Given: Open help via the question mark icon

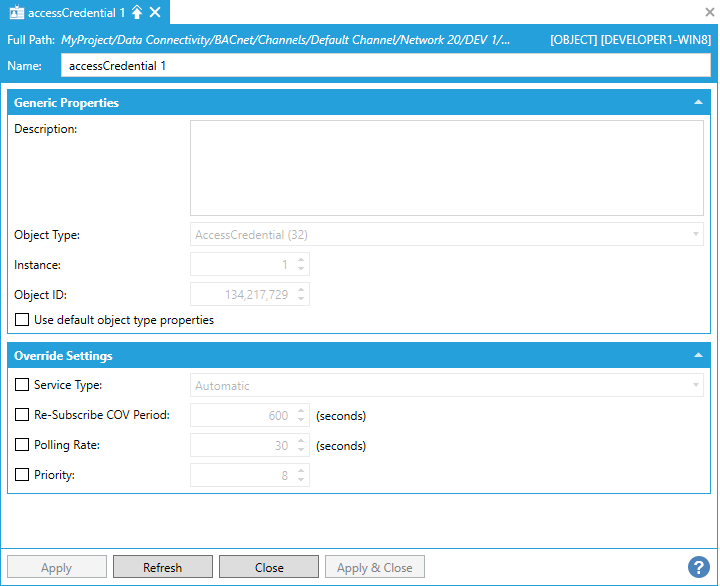Looking at the screenshot, I should pos(698,567).
